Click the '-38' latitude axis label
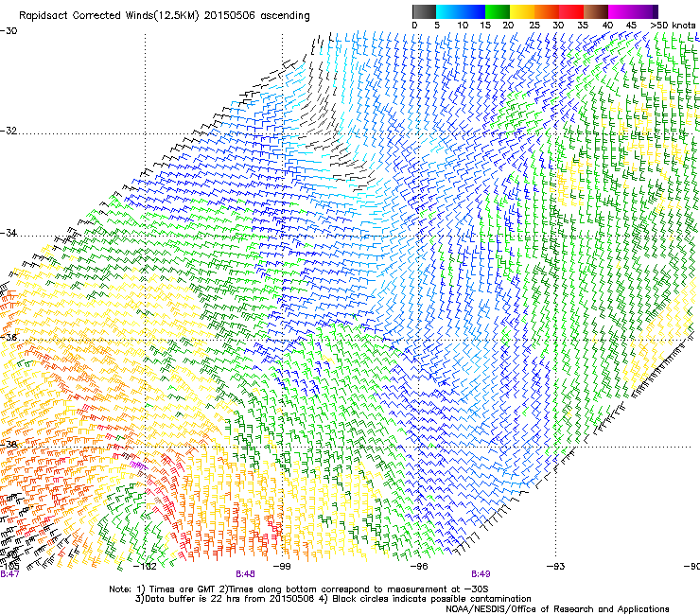Viewport: 700px width, 615px height. tap(9, 445)
